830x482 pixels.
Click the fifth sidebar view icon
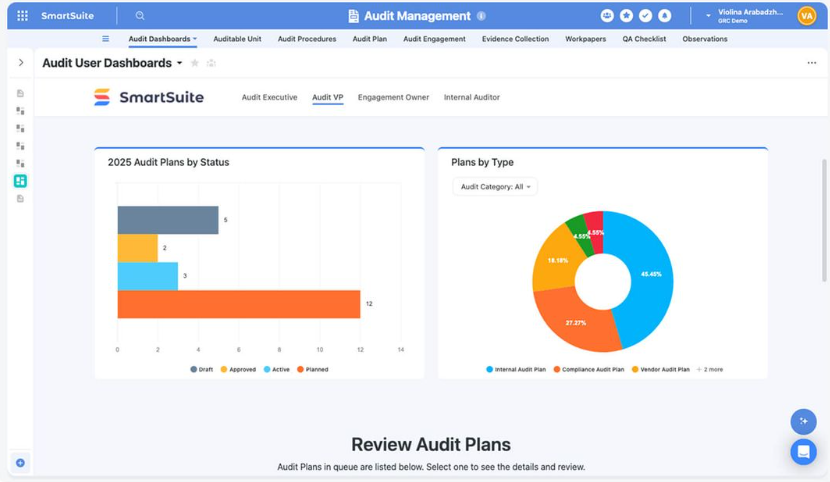click(20, 163)
